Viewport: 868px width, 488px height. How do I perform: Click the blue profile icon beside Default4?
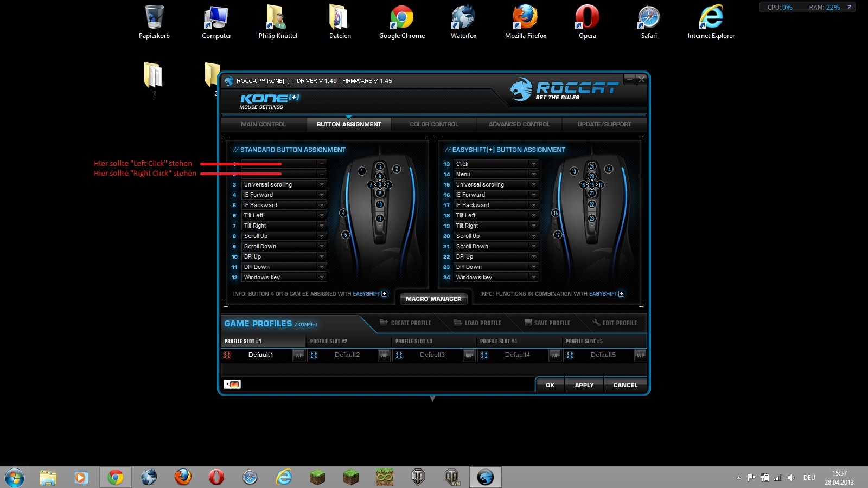(x=484, y=355)
